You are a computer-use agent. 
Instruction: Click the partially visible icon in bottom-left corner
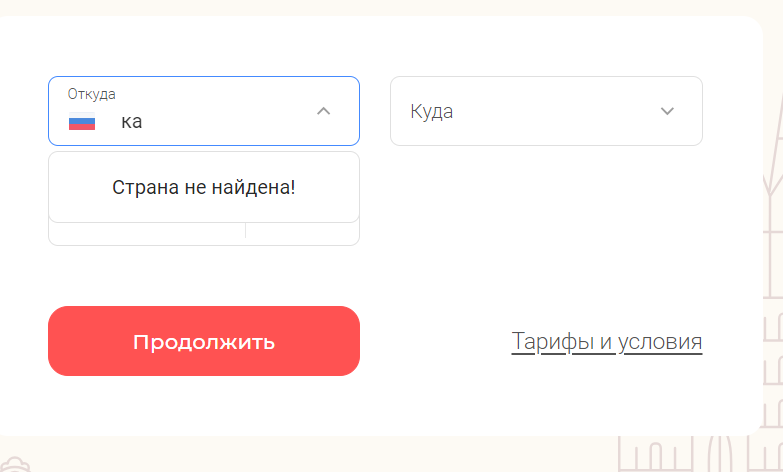(15, 465)
